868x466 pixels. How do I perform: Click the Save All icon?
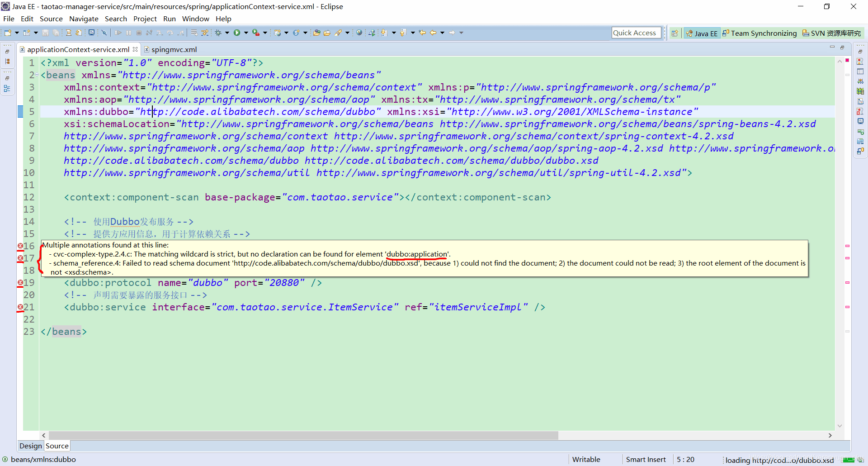pyautogui.click(x=56, y=33)
